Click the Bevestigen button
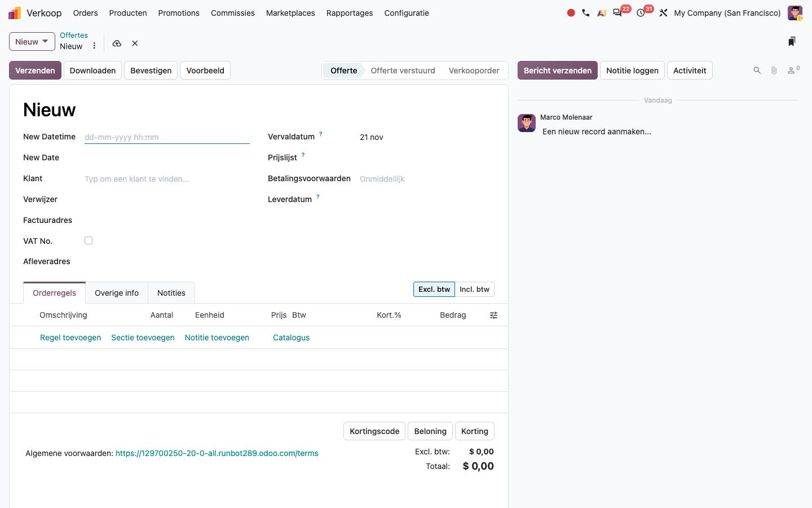812x508 pixels. click(151, 71)
